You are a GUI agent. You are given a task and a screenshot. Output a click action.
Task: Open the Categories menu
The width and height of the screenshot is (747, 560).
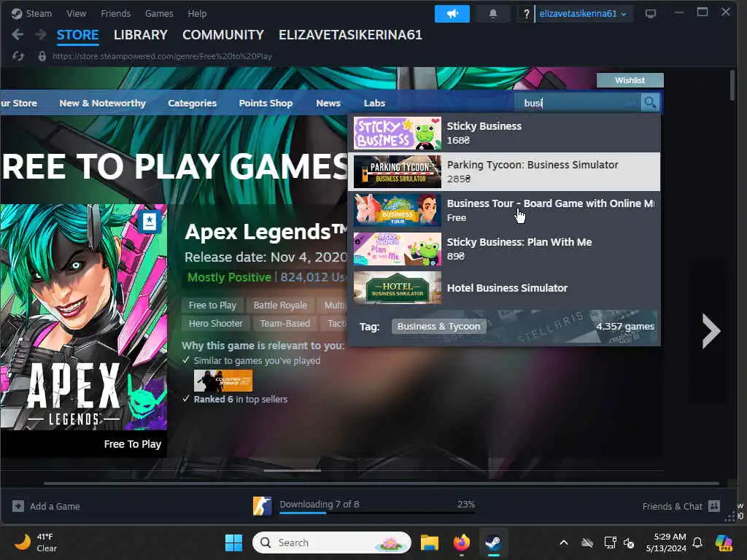[192, 103]
